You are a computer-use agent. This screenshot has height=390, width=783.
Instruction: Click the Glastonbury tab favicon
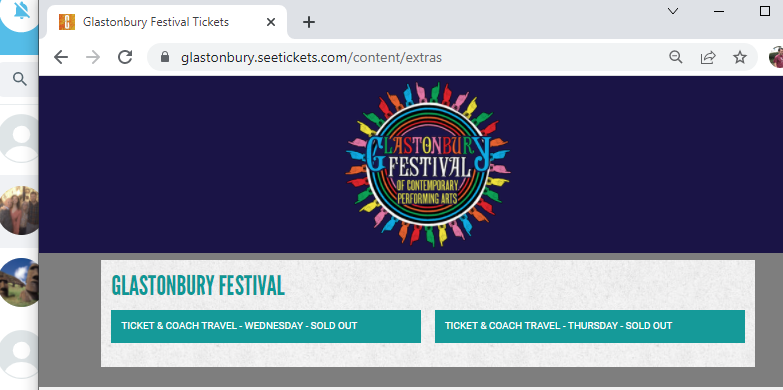[67, 22]
